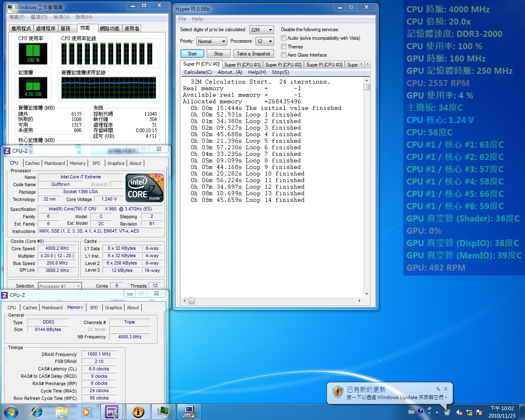Open the Windows Start menu orb
525x420 pixels.
click(11, 411)
